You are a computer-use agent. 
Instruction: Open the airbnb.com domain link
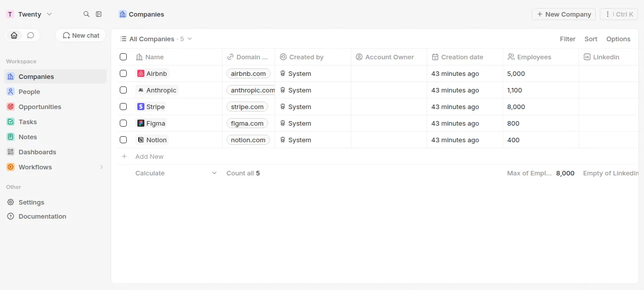(x=248, y=73)
